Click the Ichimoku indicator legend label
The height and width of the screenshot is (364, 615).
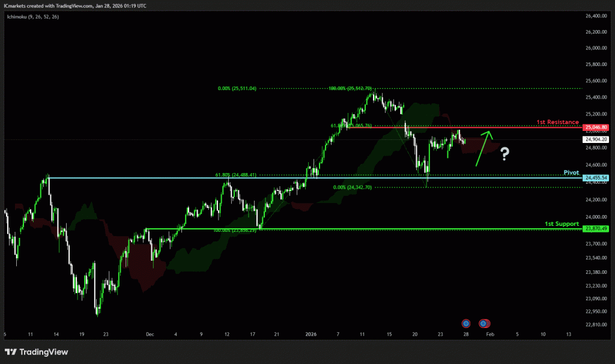34,17
